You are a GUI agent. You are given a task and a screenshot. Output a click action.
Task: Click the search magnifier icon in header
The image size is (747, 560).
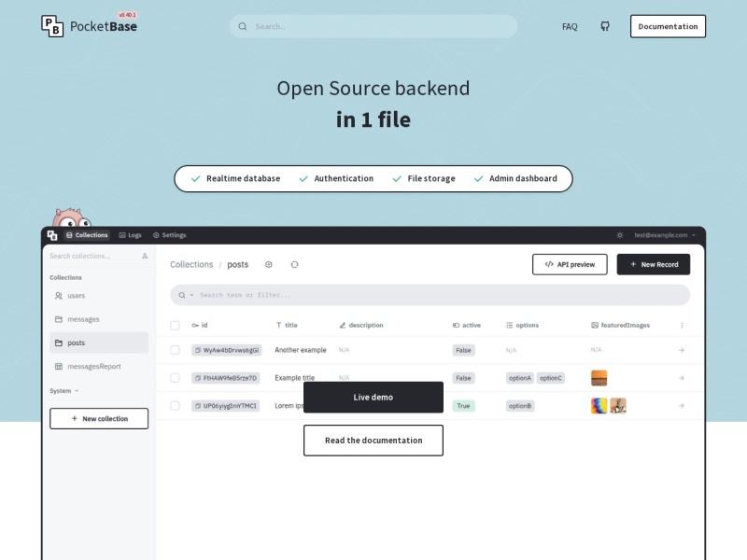click(x=243, y=26)
